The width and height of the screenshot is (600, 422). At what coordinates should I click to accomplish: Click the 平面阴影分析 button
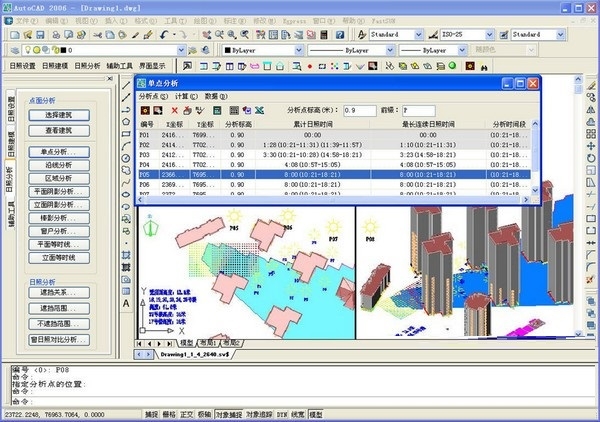pos(59,192)
